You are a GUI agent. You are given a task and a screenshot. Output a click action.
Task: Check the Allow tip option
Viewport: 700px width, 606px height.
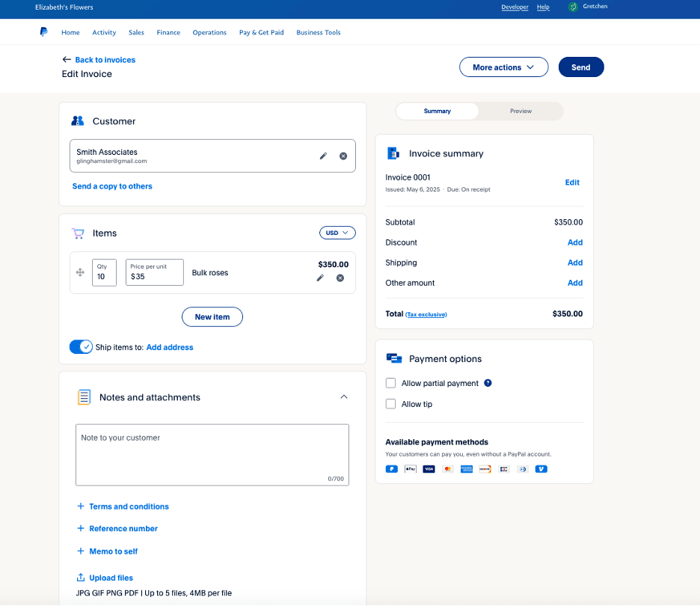click(390, 404)
